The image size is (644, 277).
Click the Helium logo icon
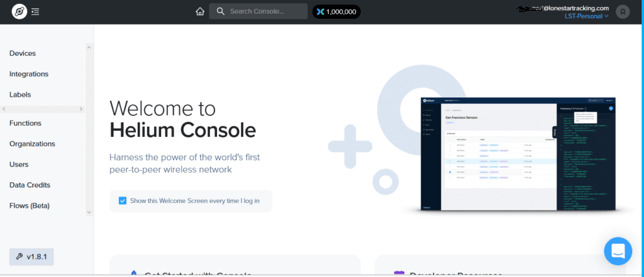tap(19, 11)
